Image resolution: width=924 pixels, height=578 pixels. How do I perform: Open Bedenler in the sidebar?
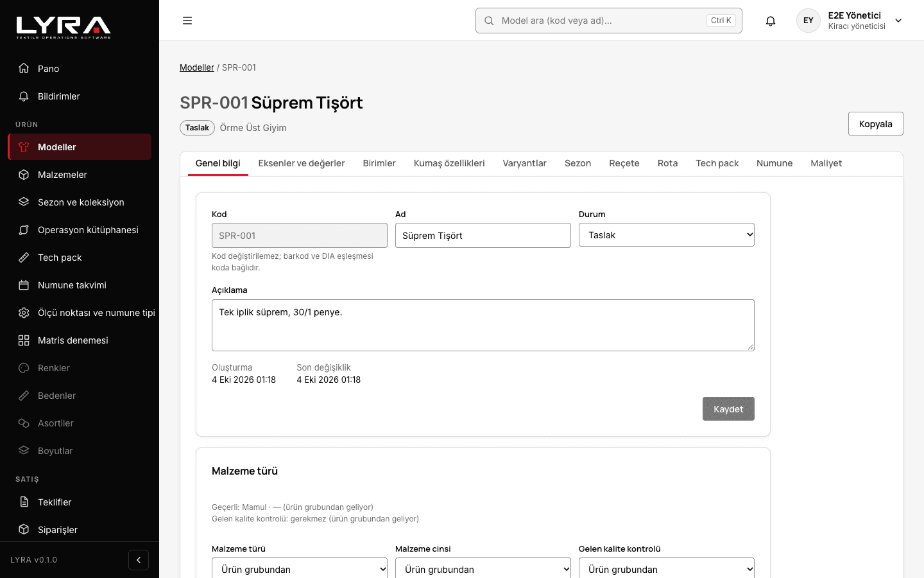[x=80, y=396]
